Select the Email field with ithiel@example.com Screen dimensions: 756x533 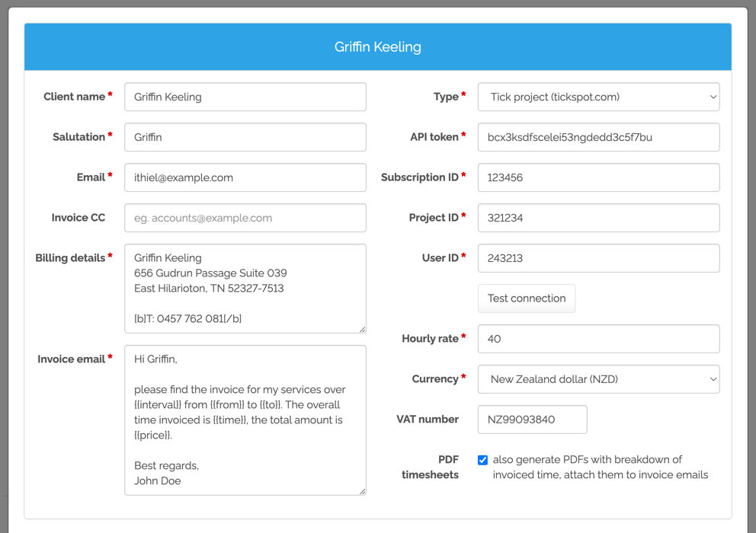click(x=245, y=177)
